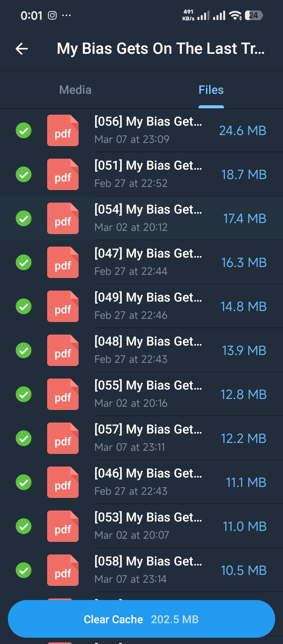Tap the title My Bias Gets On The Last Tr...
The height and width of the screenshot is (644, 283).
pyautogui.click(x=160, y=49)
